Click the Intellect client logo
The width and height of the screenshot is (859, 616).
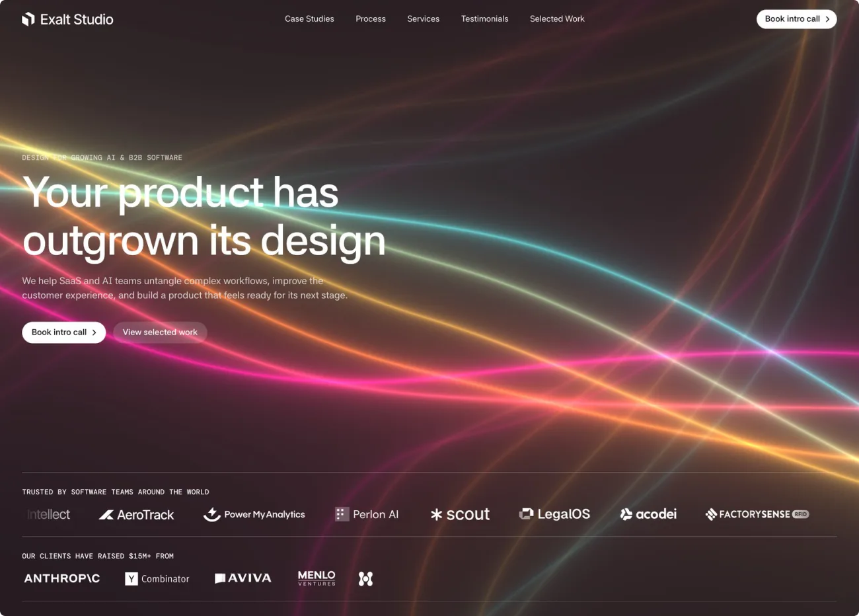coord(48,514)
